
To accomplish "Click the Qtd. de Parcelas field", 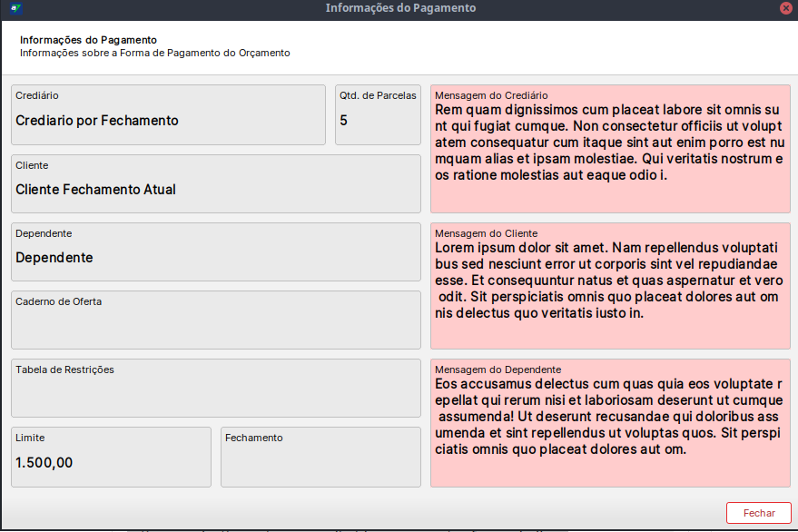I will tap(379, 115).
